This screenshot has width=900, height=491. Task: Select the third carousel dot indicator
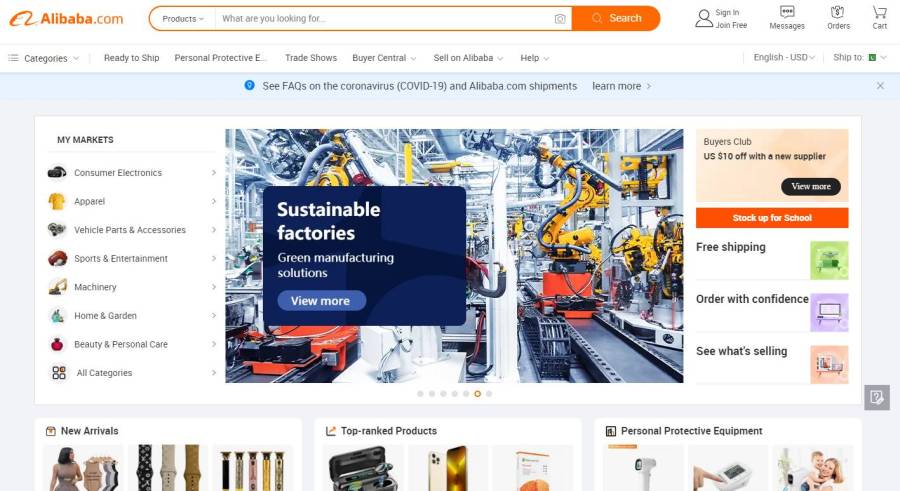(x=443, y=394)
